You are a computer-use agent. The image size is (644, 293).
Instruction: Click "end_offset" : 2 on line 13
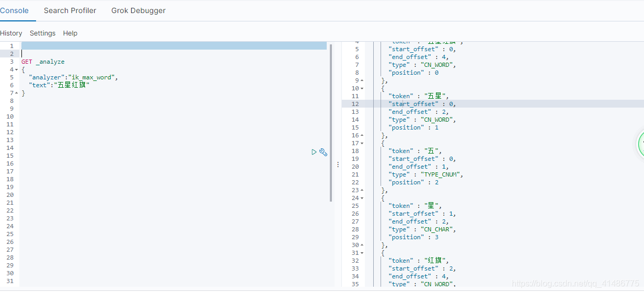click(x=419, y=112)
